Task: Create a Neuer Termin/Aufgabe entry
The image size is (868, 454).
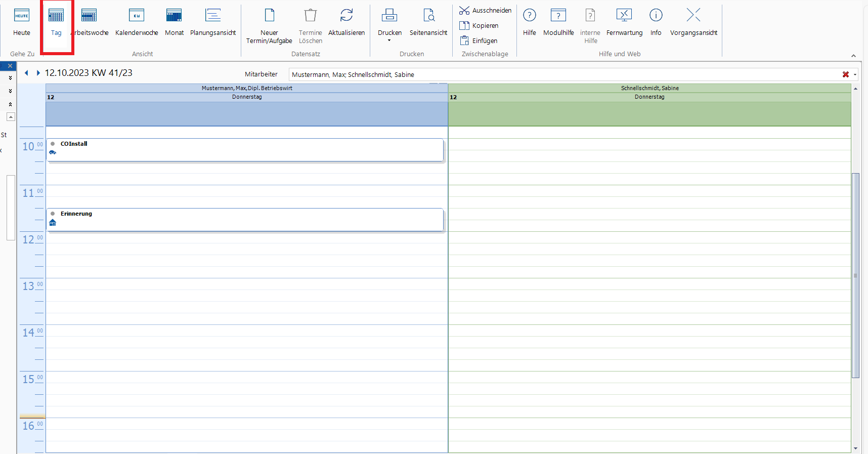Action: 269,26
